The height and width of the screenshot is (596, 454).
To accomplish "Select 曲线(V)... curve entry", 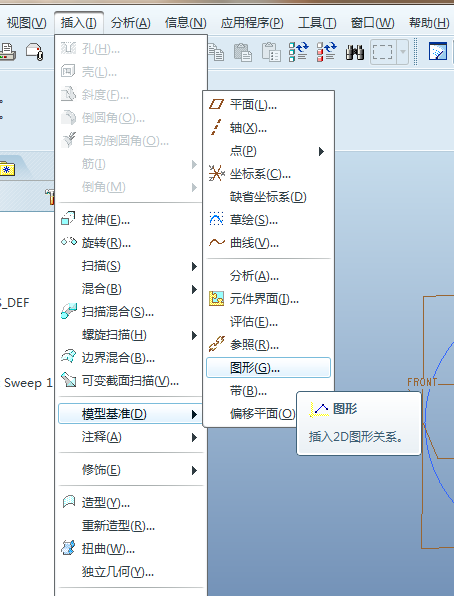I will click(x=268, y=243).
